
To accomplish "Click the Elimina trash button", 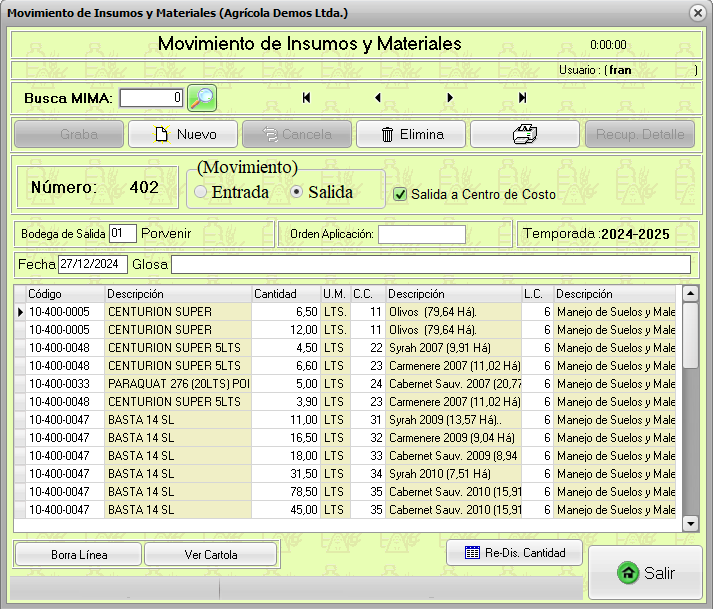I will 411,134.
